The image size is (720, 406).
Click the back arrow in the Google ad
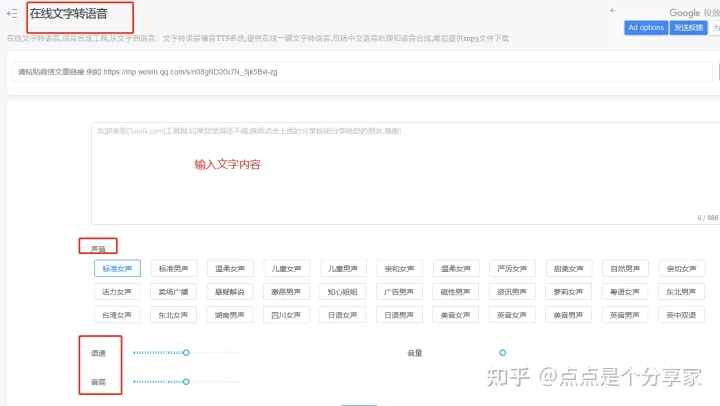tap(613, 11)
